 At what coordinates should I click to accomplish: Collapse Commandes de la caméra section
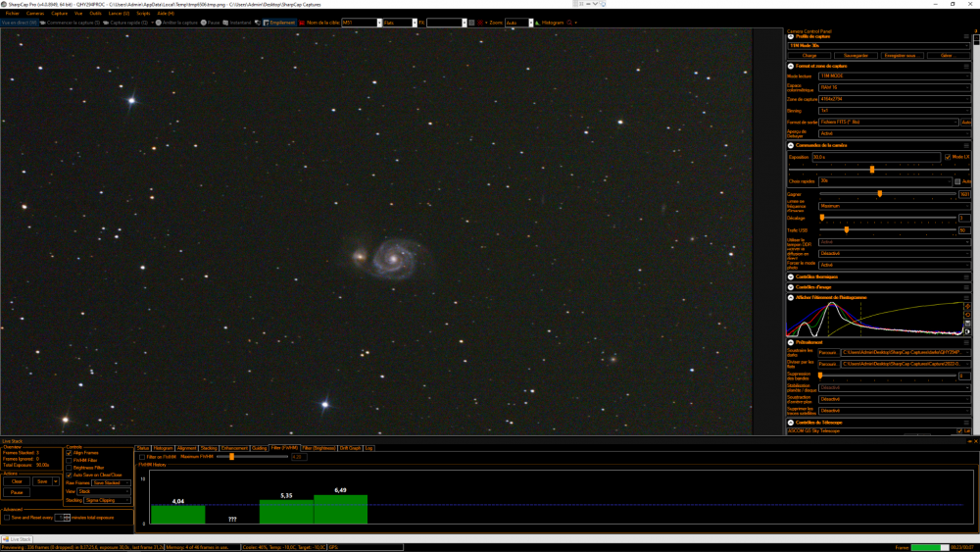click(x=791, y=145)
